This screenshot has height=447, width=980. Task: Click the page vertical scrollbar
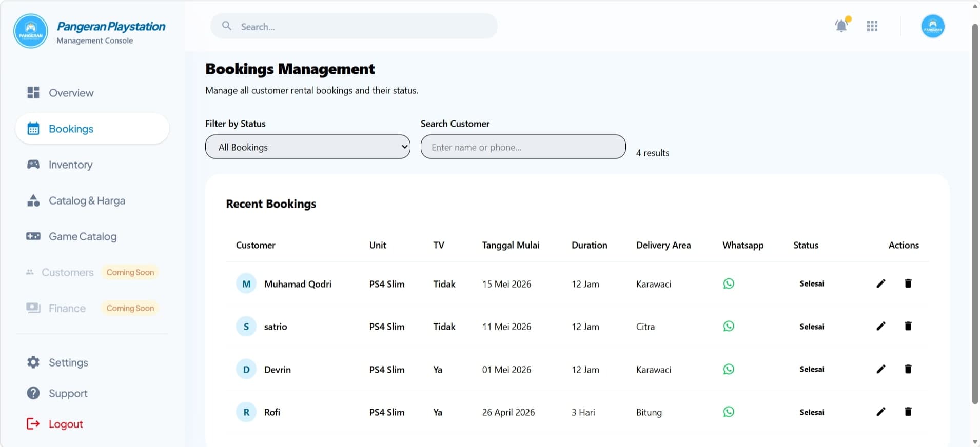[x=975, y=214]
